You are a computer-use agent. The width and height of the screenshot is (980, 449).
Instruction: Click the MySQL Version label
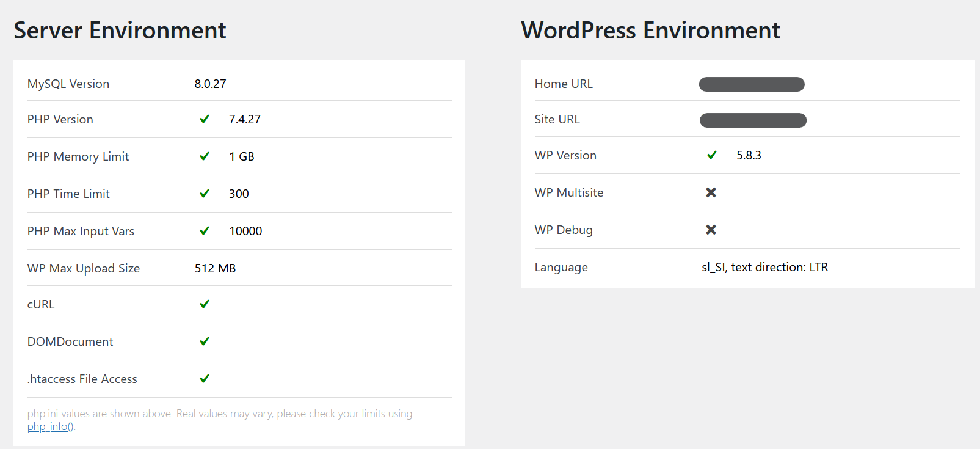coord(68,84)
